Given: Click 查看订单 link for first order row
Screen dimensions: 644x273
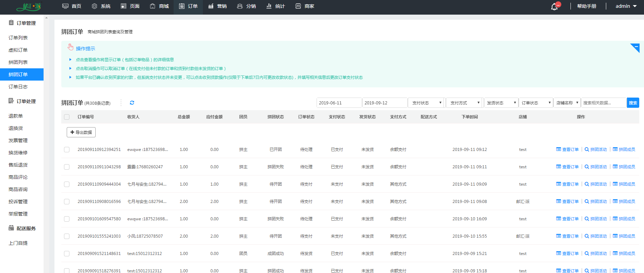Looking at the screenshot, I should click(x=567, y=150).
